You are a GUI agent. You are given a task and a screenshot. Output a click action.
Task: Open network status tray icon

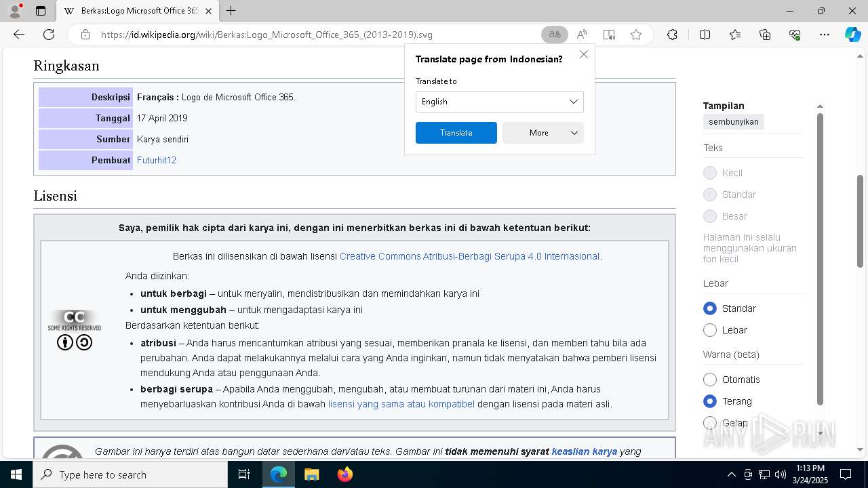click(x=764, y=474)
